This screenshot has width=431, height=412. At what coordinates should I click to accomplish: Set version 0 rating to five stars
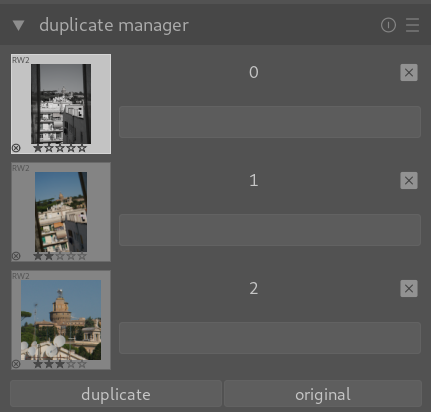point(82,148)
